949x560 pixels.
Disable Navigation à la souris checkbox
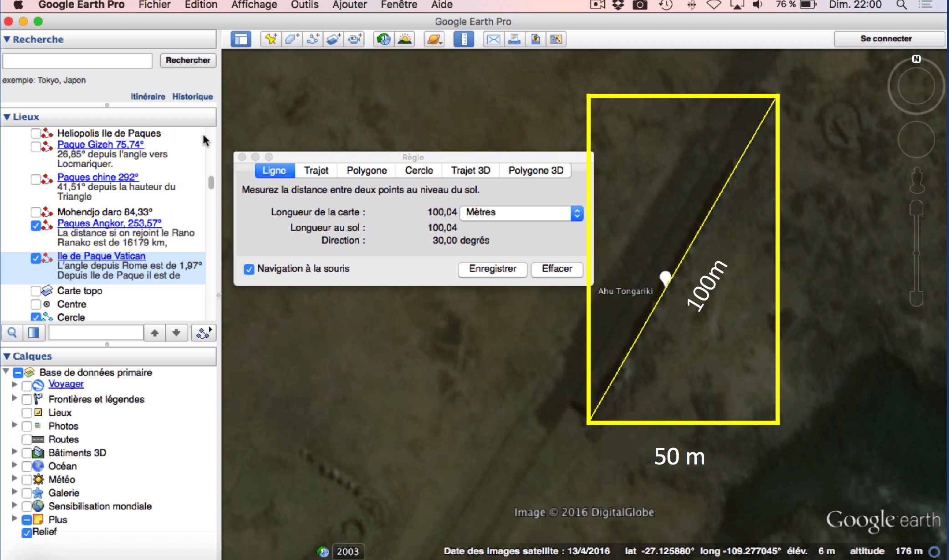tap(249, 269)
